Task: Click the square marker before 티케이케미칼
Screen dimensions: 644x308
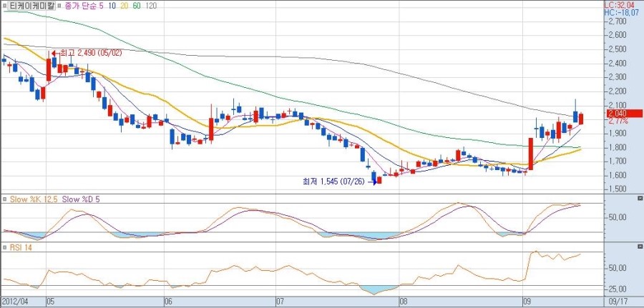Action: (5, 6)
